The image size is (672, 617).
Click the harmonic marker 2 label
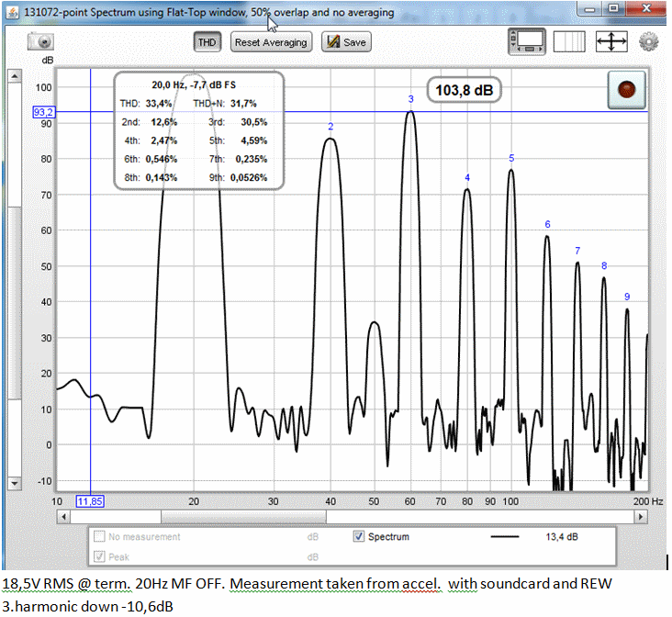tap(330, 127)
